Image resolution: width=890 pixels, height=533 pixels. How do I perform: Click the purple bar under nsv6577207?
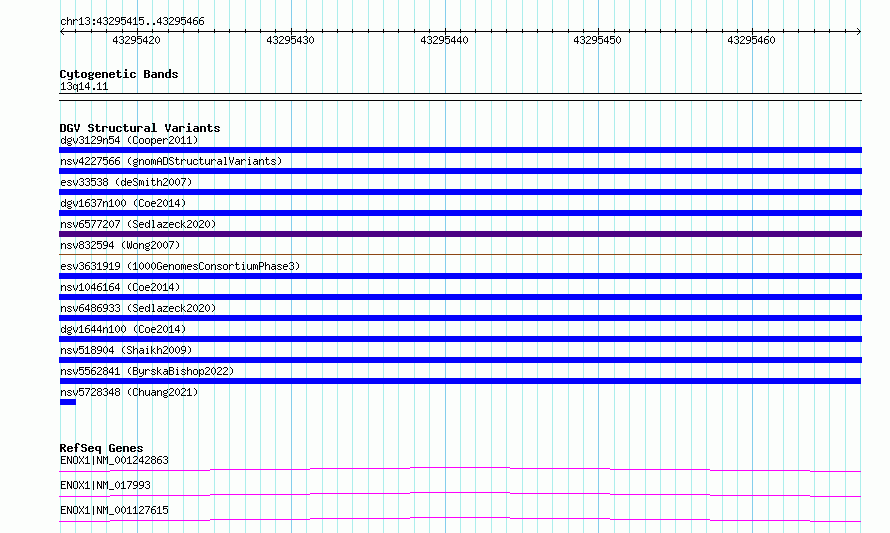460,234
